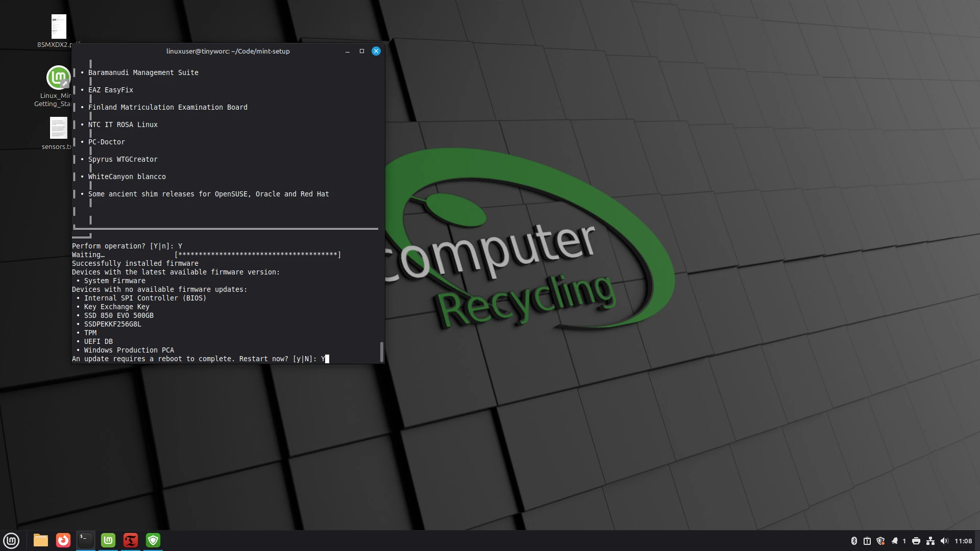Click the 'Spyrus WTGCreator' entry
The height and width of the screenshot is (551, 980).
[123, 159]
